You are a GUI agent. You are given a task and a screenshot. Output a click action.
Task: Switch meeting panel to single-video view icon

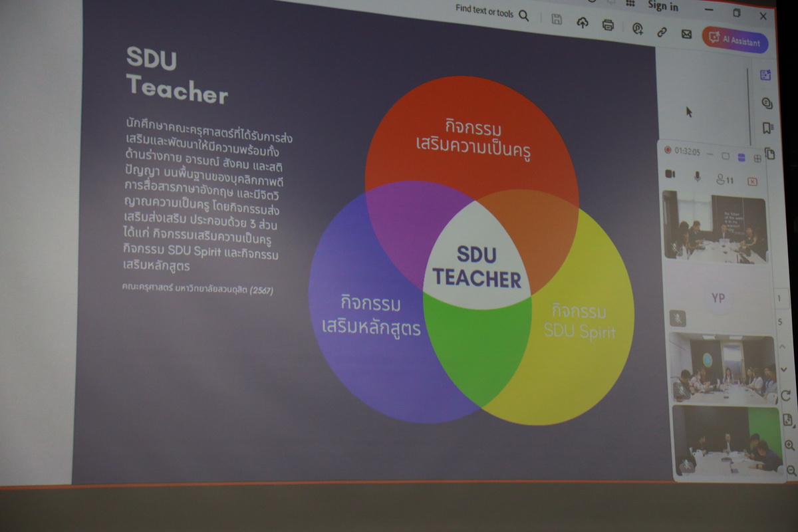click(x=726, y=156)
